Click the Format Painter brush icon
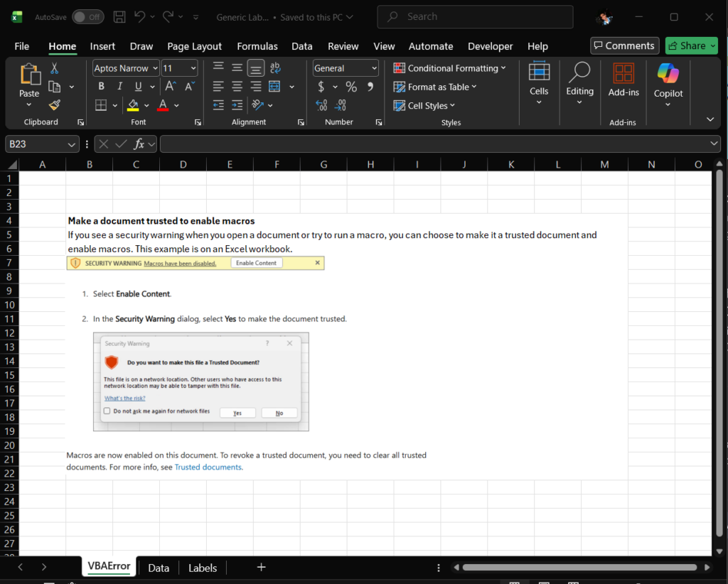The width and height of the screenshot is (728, 584). [55, 105]
